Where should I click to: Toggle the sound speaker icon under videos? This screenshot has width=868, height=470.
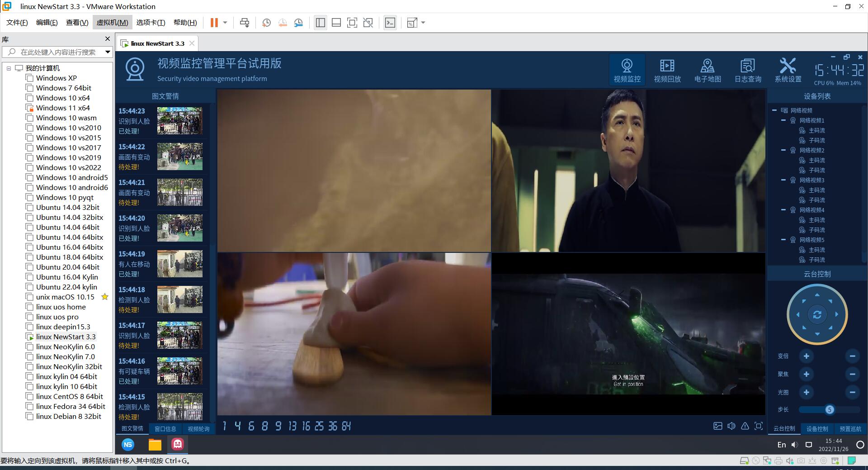click(731, 426)
